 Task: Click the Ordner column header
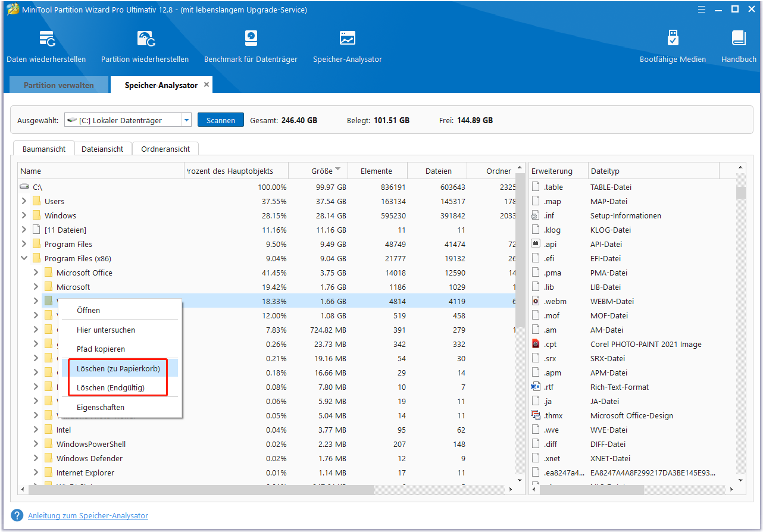[492, 171]
